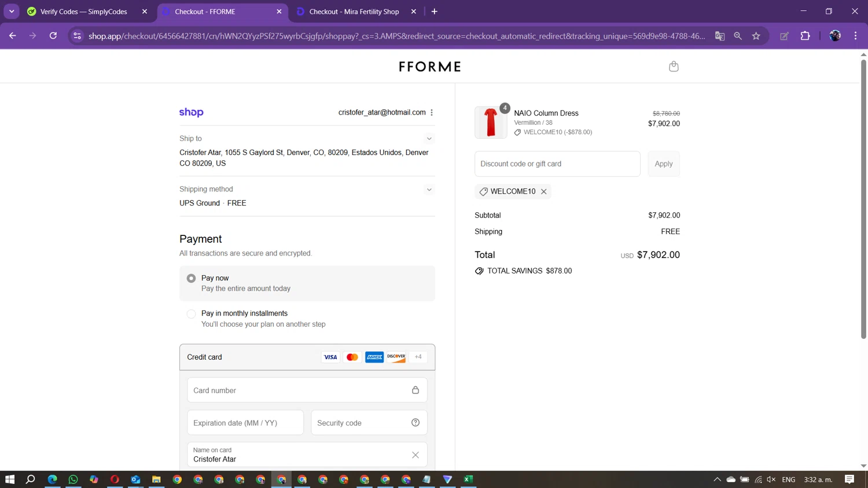Click the Discover card logo
This screenshot has height=488, width=868.
[396, 357]
